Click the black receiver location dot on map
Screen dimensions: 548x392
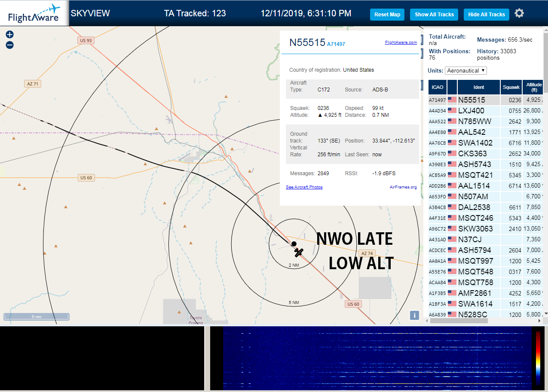[294, 244]
